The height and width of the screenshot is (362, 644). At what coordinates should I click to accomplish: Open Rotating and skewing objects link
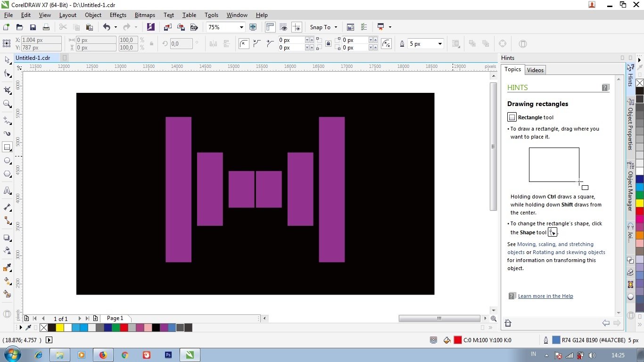pyautogui.click(x=569, y=252)
